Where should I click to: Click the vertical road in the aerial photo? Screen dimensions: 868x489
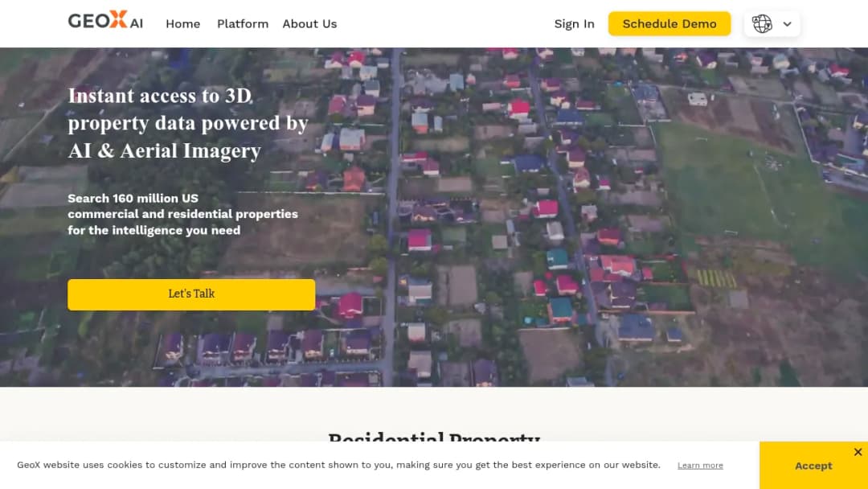(x=392, y=216)
